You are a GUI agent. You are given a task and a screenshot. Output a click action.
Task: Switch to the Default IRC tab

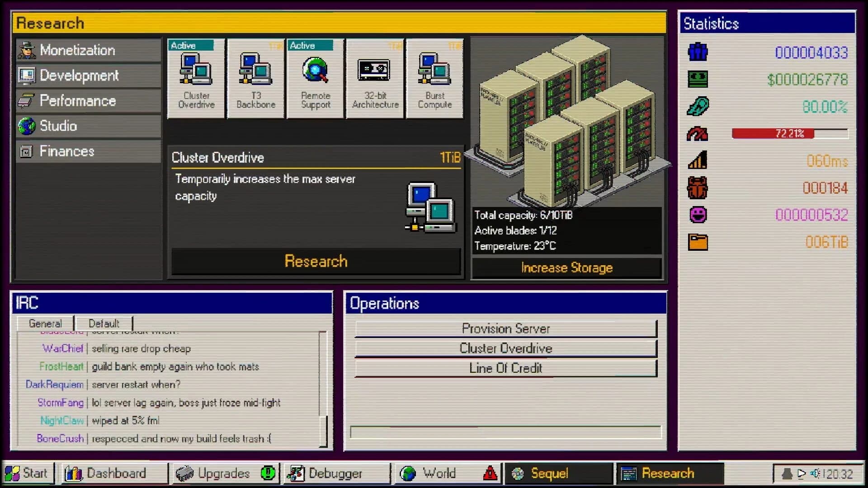click(103, 323)
